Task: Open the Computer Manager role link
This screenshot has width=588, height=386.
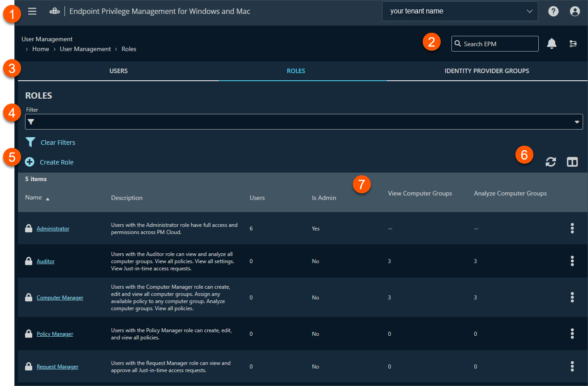Action: (x=60, y=298)
